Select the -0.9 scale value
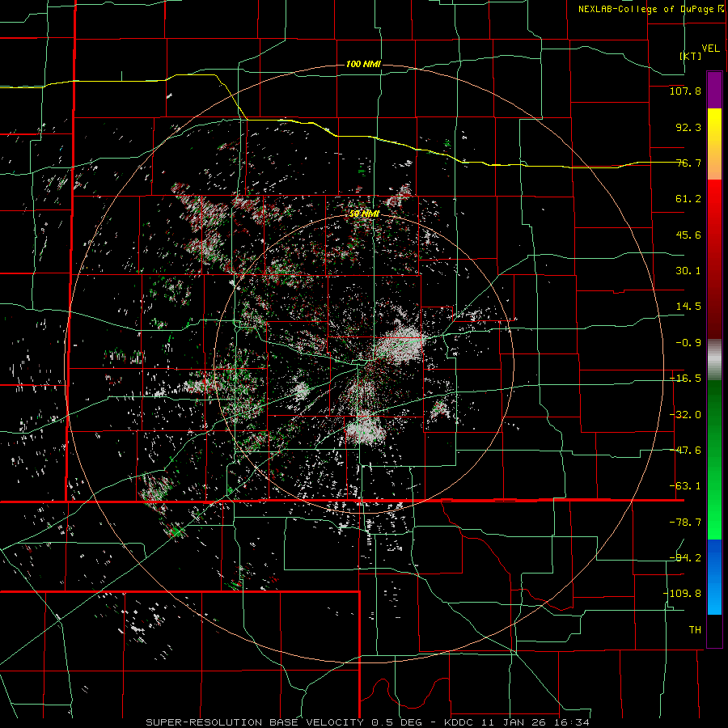Image resolution: width=728 pixels, height=728 pixels. pos(688,343)
